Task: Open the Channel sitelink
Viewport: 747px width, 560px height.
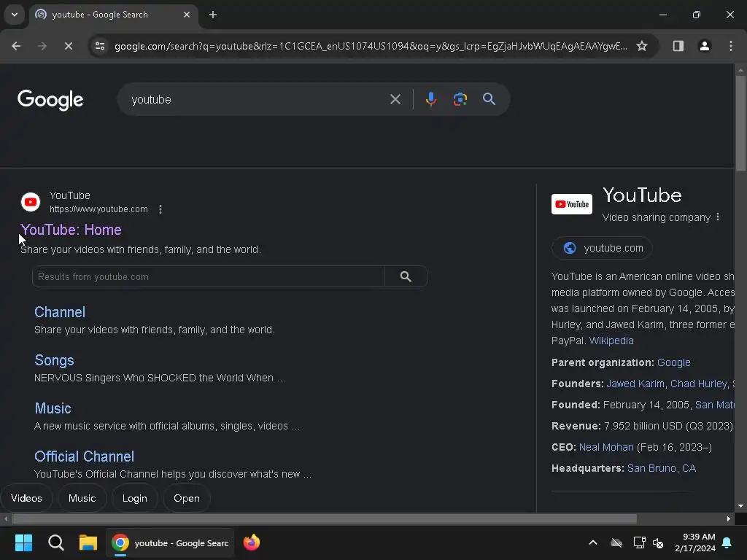Action: [x=60, y=312]
